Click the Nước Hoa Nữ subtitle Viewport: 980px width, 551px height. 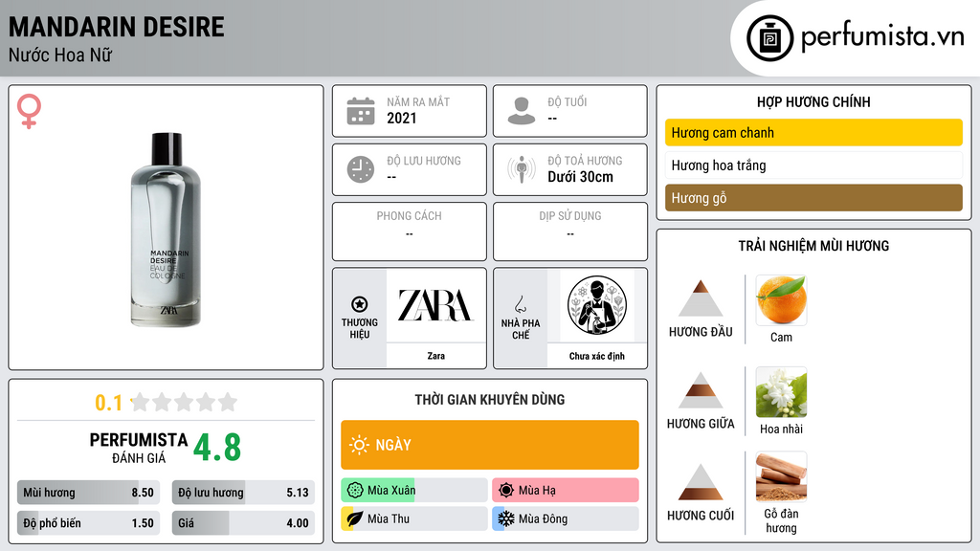tap(60, 55)
